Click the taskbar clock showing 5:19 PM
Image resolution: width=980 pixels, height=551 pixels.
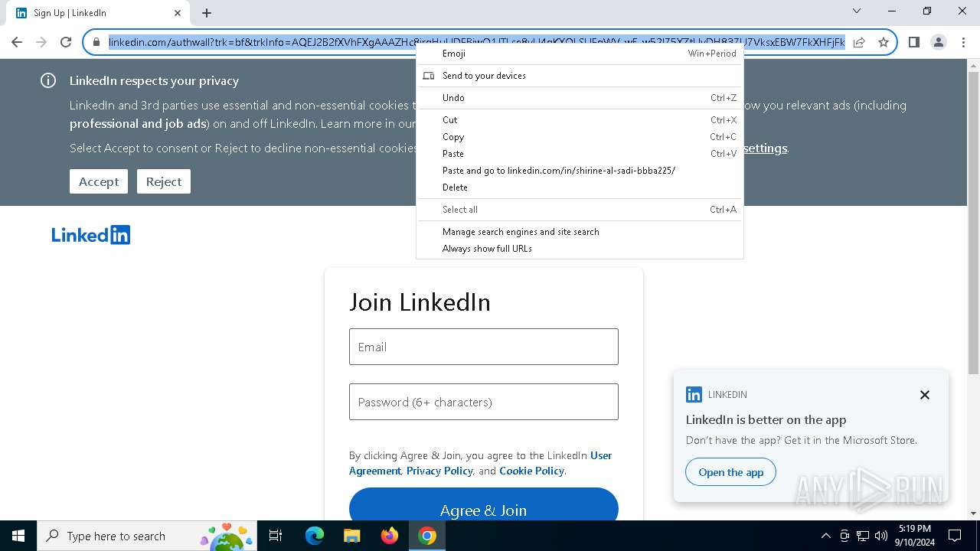click(914, 536)
